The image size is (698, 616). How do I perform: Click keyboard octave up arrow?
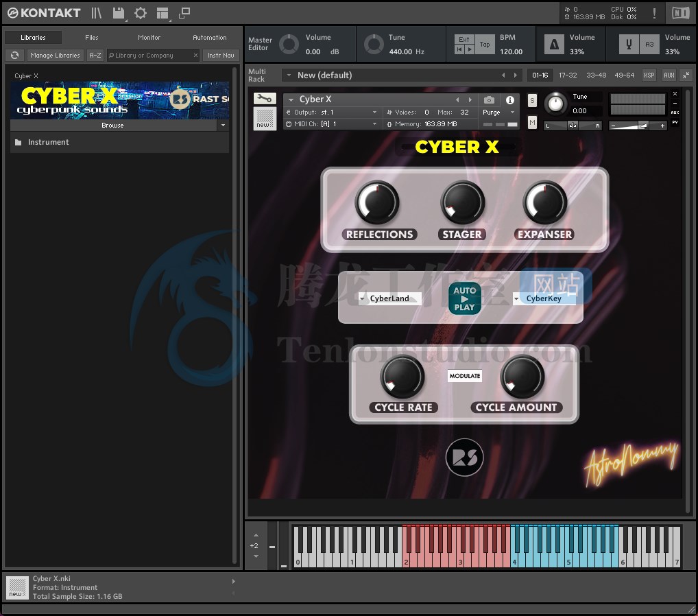[256, 535]
